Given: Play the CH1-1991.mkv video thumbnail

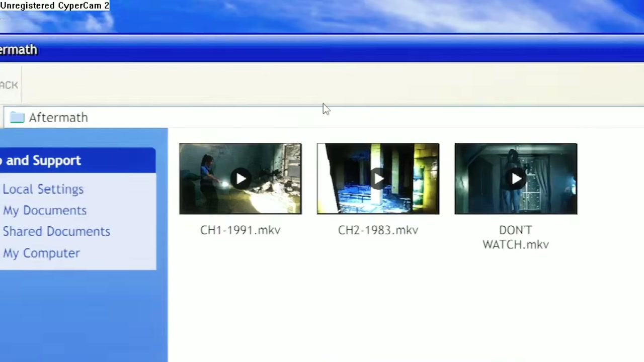Looking at the screenshot, I should pyautogui.click(x=240, y=178).
